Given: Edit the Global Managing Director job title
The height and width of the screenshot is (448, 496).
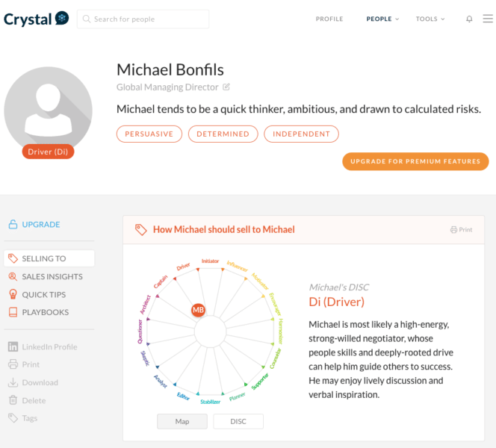Looking at the screenshot, I should click(226, 87).
